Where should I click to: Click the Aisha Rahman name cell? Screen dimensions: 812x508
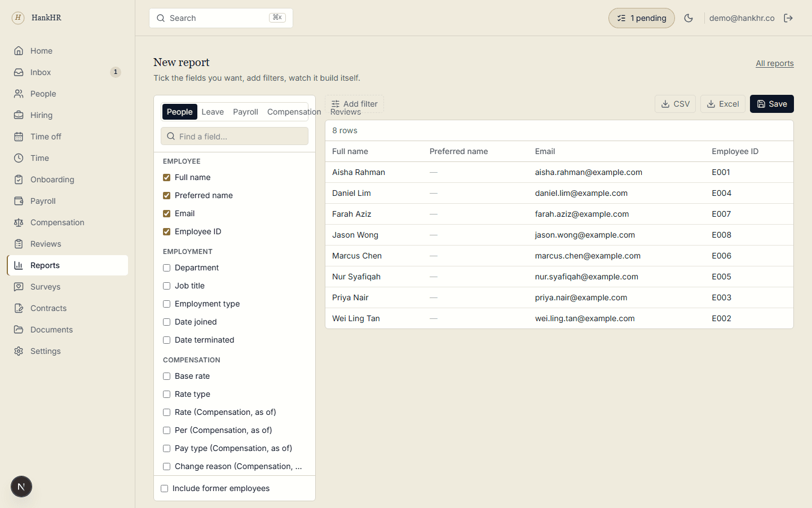click(x=359, y=172)
